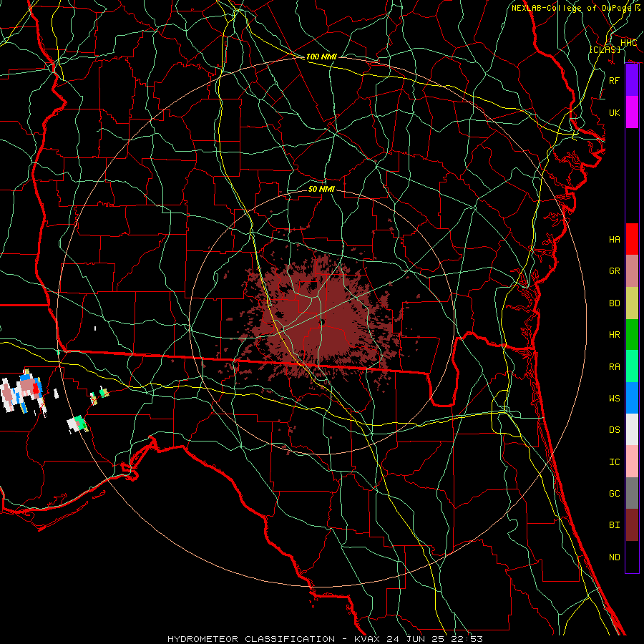Image resolution: width=644 pixels, height=644 pixels.
Task: Pick the HR green legend swatch
Action: click(632, 335)
